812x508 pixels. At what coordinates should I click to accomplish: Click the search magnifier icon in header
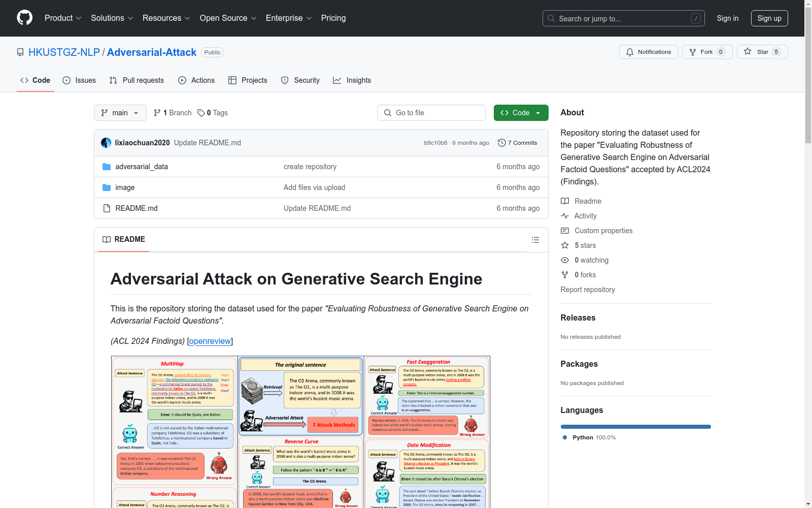coord(551,18)
